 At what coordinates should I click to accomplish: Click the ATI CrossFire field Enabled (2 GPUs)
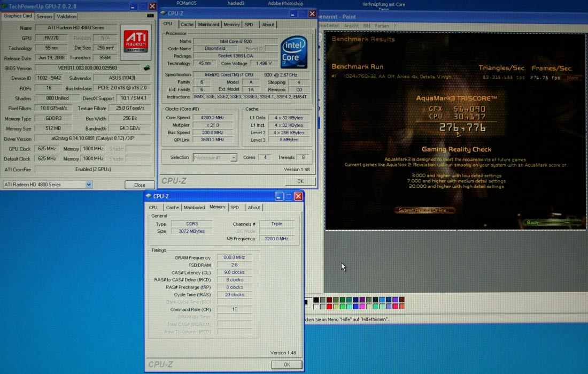(92, 170)
